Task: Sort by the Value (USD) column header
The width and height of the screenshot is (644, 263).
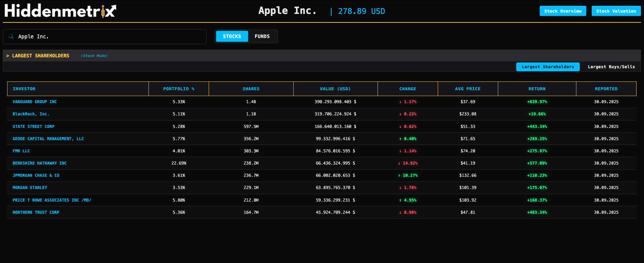Action: [335, 89]
